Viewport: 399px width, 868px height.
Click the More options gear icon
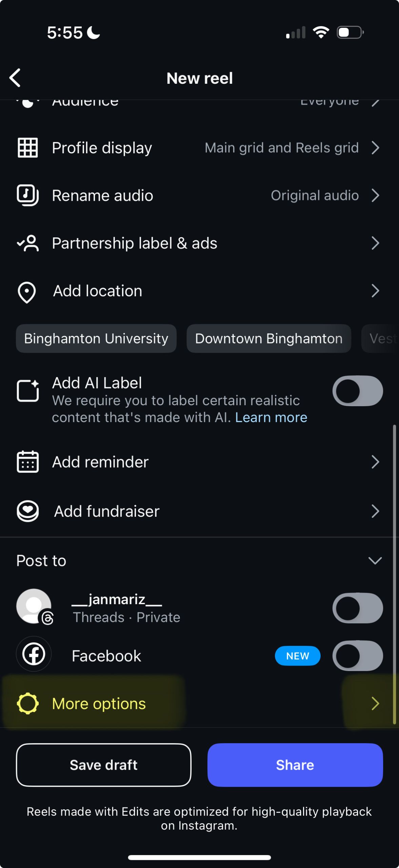(27, 704)
